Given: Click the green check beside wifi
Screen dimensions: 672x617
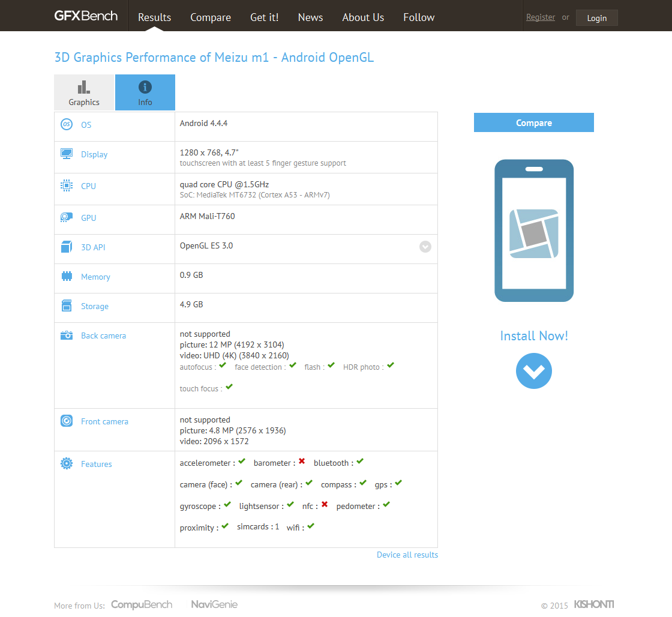Looking at the screenshot, I should pos(311,526).
